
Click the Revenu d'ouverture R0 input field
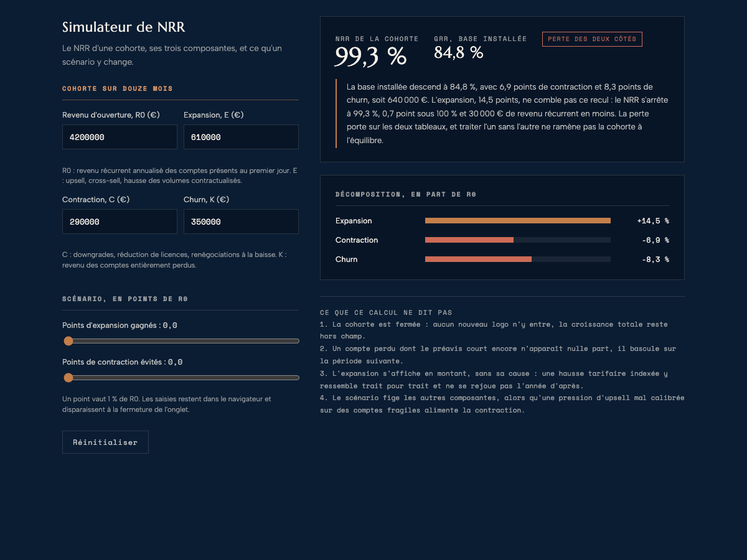click(120, 137)
